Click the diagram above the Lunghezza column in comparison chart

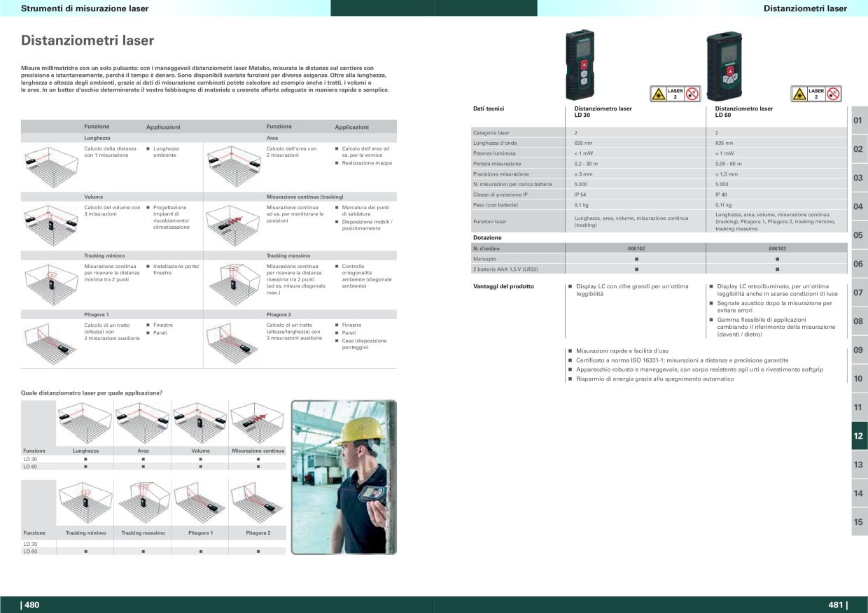point(85,422)
